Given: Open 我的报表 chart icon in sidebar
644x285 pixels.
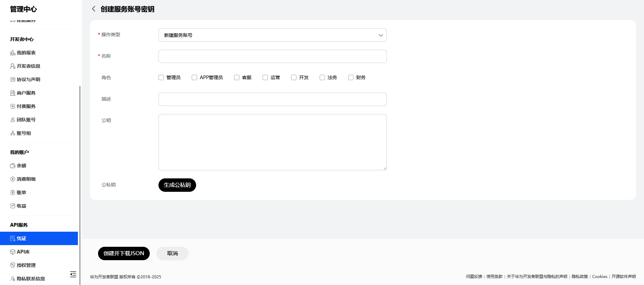Looking at the screenshot, I should [13, 53].
